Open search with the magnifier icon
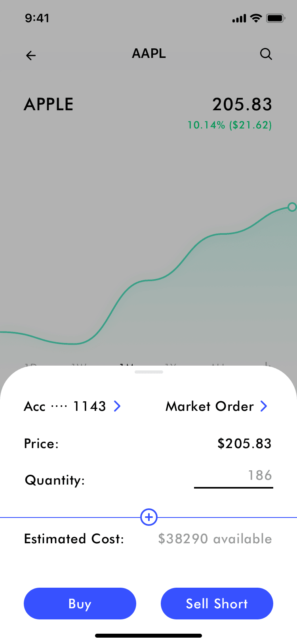 (x=266, y=54)
